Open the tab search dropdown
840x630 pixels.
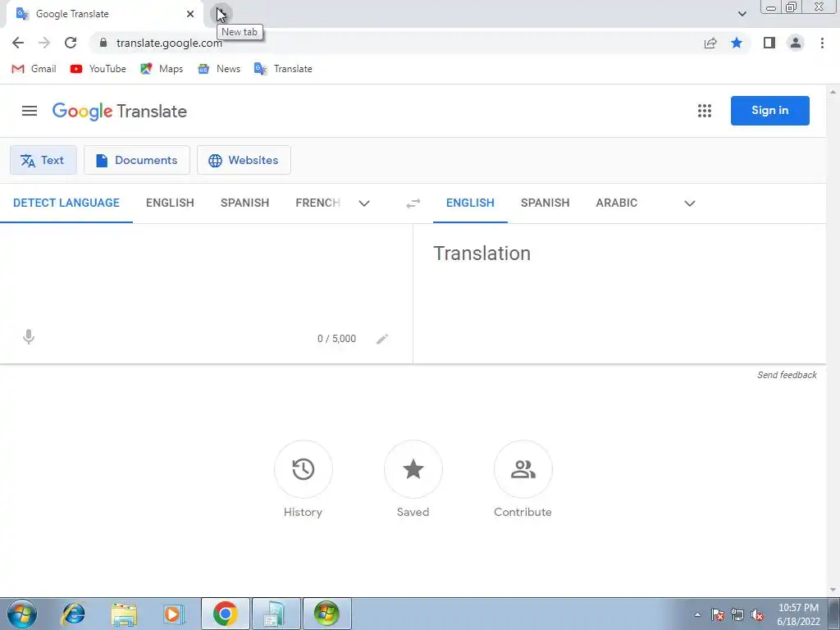[x=742, y=14]
